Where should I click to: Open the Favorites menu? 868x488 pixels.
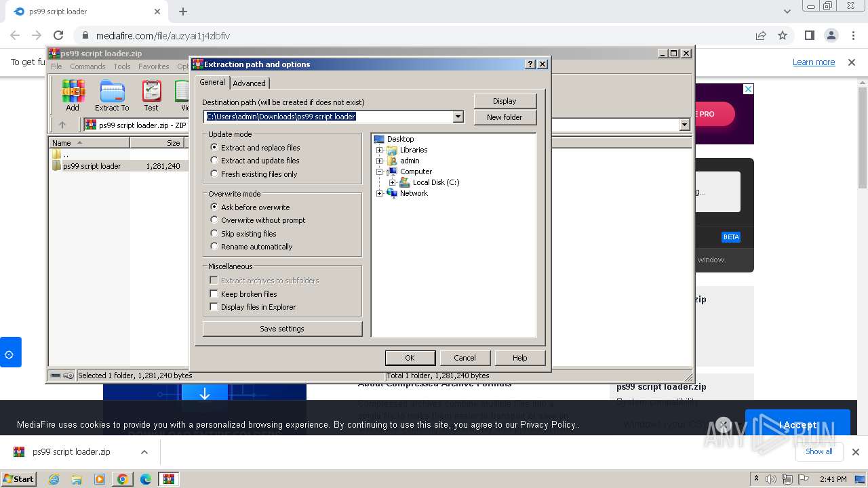pos(154,66)
